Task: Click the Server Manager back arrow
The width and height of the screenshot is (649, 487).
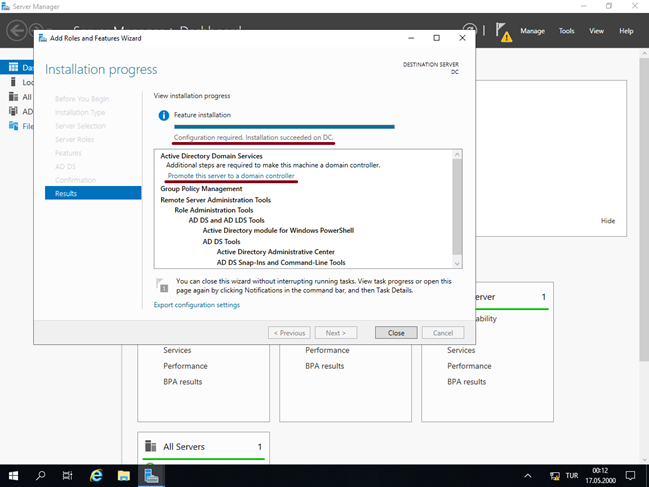Action: [17, 31]
